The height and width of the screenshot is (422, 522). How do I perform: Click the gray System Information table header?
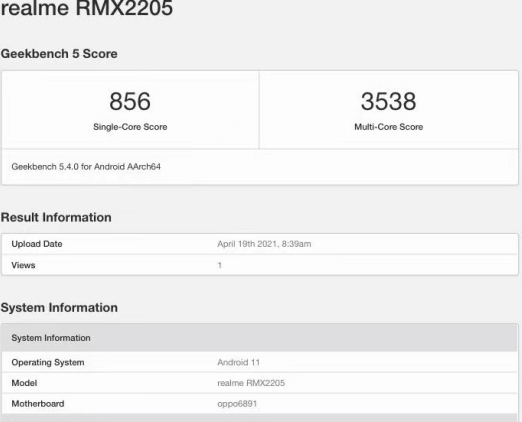point(260,338)
